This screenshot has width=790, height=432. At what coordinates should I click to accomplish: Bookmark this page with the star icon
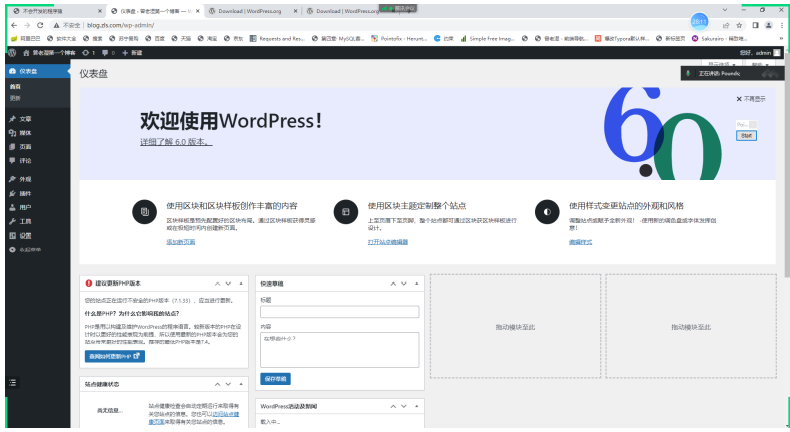(x=739, y=25)
